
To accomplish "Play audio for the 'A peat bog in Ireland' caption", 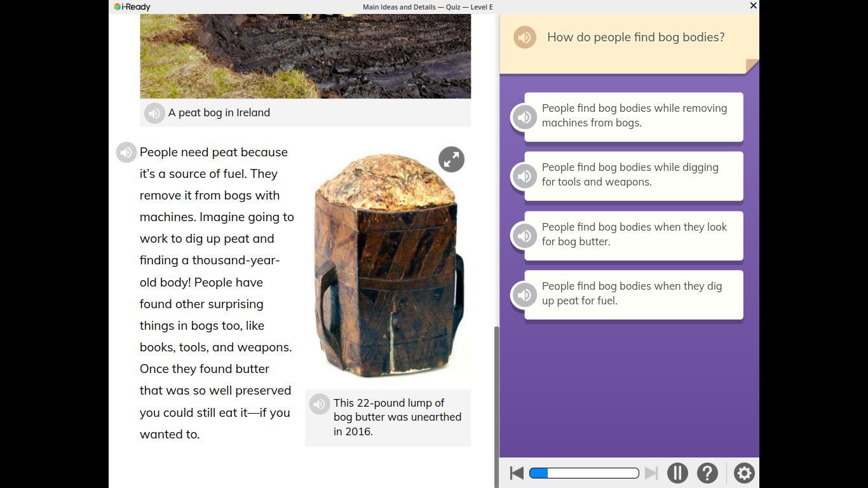I will [x=154, y=113].
